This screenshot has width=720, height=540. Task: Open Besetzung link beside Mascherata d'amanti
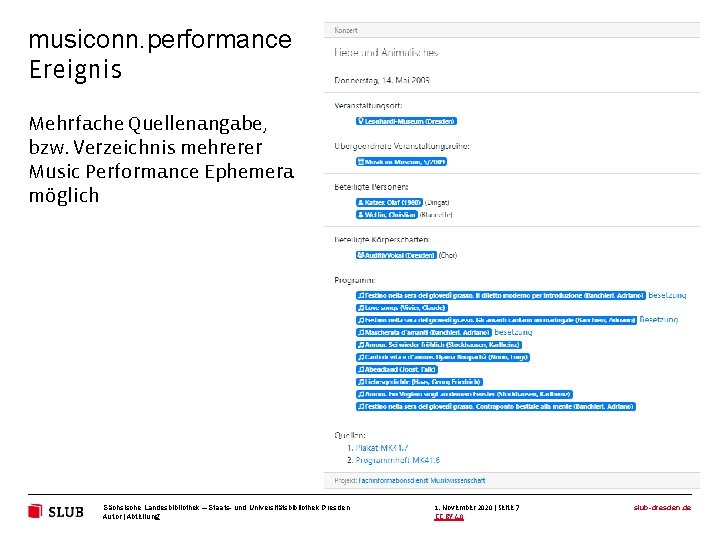[513, 332]
